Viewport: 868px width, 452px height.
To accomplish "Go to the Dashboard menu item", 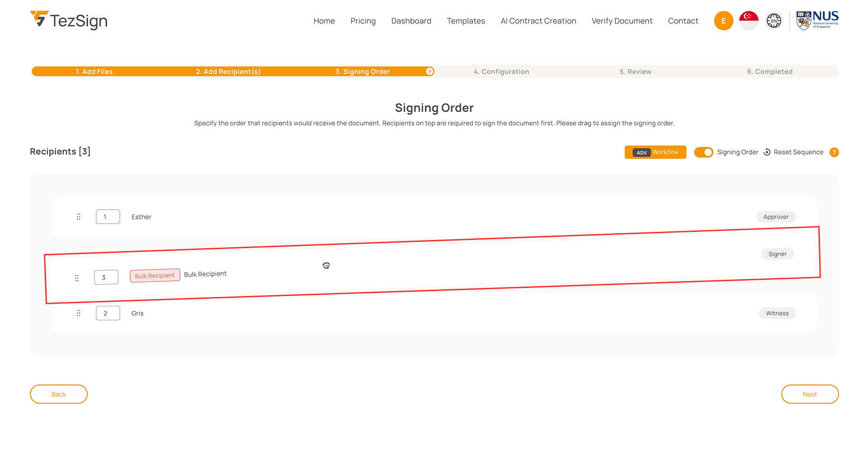I will (411, 21).
